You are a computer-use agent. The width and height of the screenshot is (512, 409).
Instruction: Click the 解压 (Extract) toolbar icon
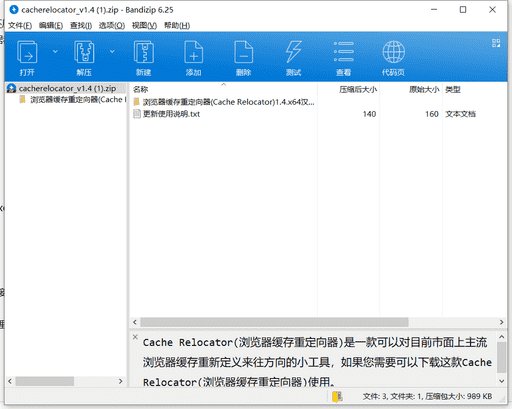84,52
